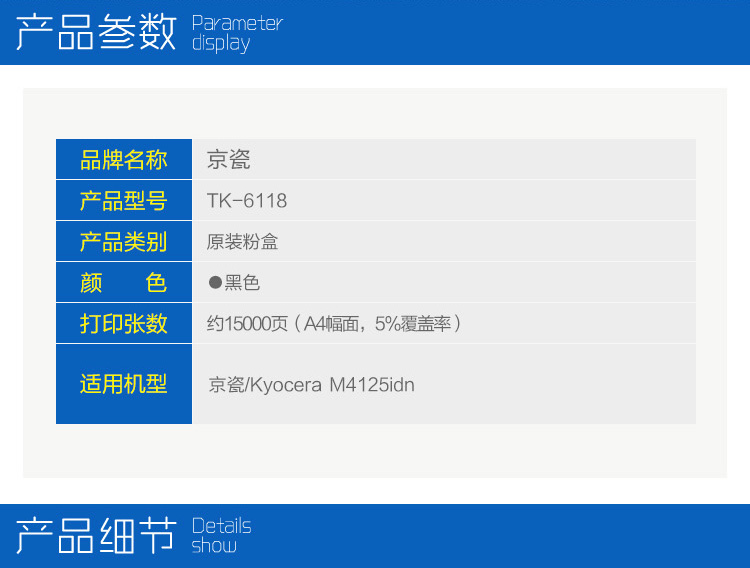This screenshot has width=750, height=568.
Task: Select the 适用机型 label cell
Action: point(124,384)
